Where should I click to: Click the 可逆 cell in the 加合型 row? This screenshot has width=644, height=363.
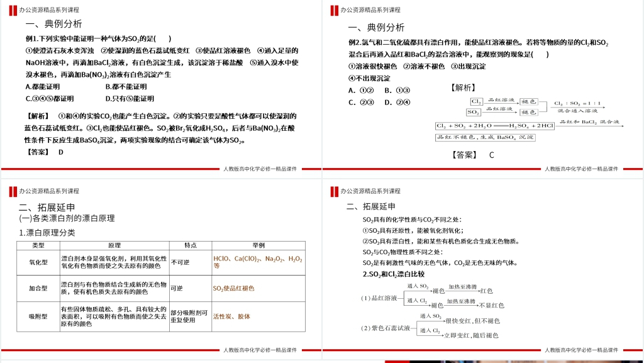190,288
